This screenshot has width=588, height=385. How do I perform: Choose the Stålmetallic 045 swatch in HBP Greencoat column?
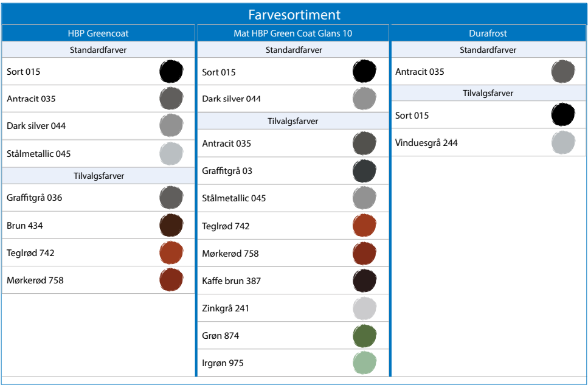pos(171,153)
